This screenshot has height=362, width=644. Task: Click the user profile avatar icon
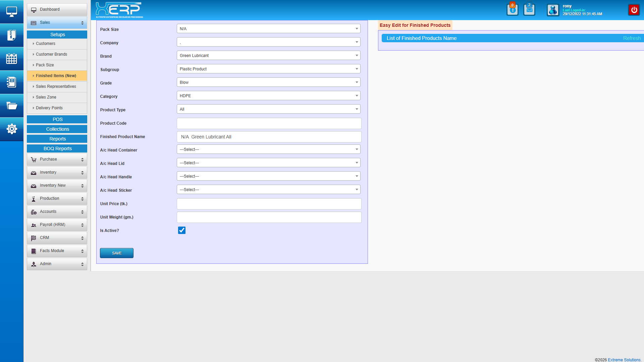(x=553, y=10)
